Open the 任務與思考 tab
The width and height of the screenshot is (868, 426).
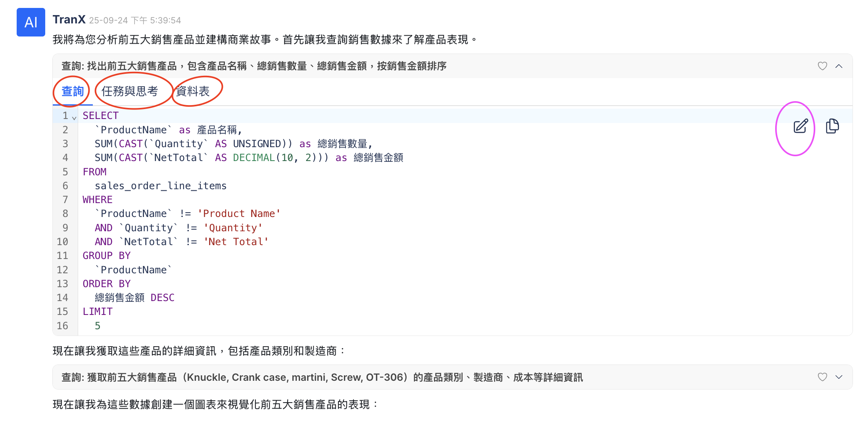[x=130, y=92]
